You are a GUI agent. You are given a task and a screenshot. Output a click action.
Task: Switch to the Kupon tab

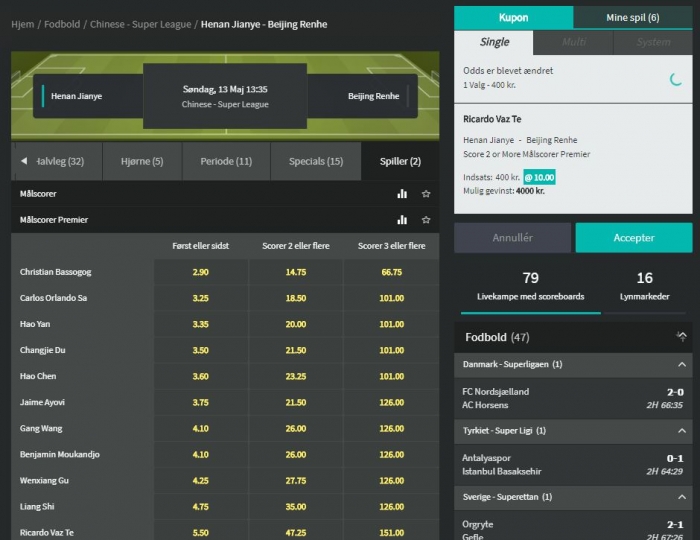pyautogui.click(x=513, y=17)
